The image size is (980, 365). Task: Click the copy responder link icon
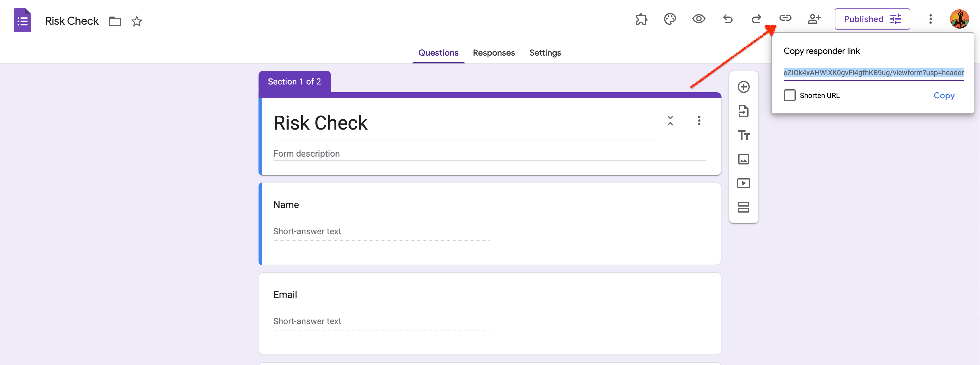pos(785,18)
